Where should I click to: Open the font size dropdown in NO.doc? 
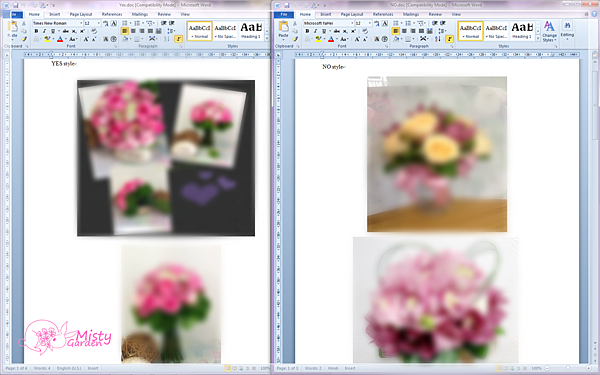370,23
